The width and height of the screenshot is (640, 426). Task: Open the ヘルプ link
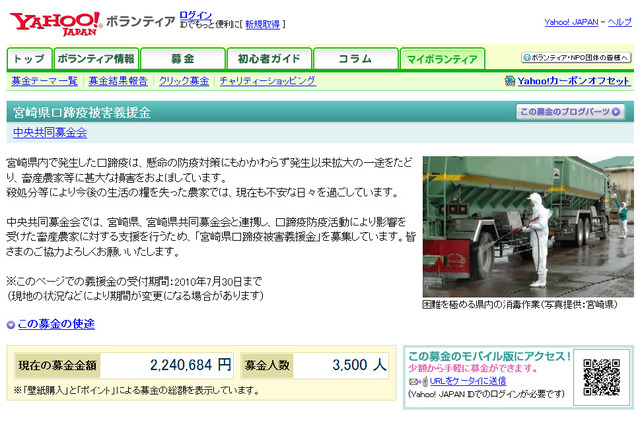620,22
